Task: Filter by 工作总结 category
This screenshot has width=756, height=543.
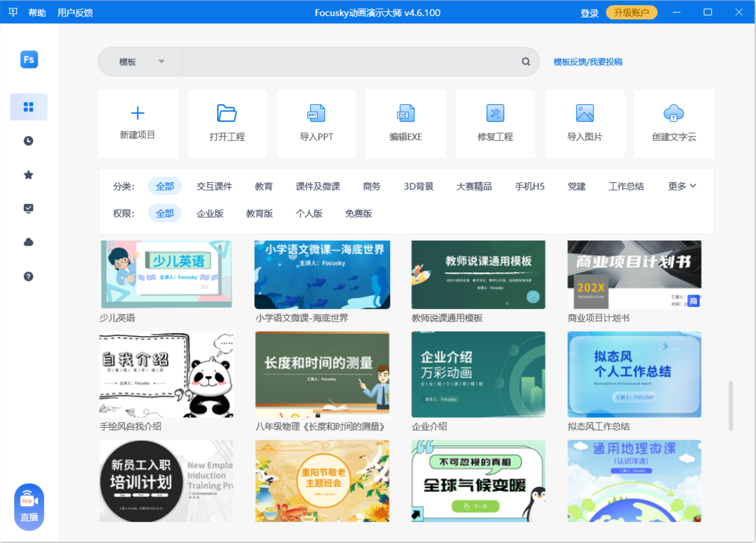Action: tap(626, 186)
